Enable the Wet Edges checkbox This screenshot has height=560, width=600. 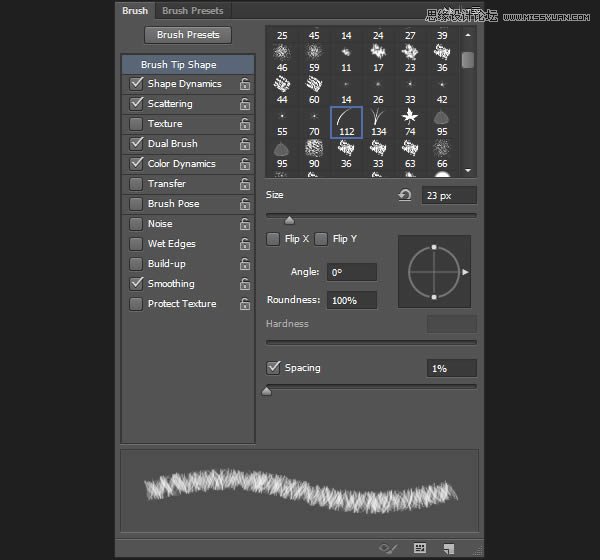point(136,243)
